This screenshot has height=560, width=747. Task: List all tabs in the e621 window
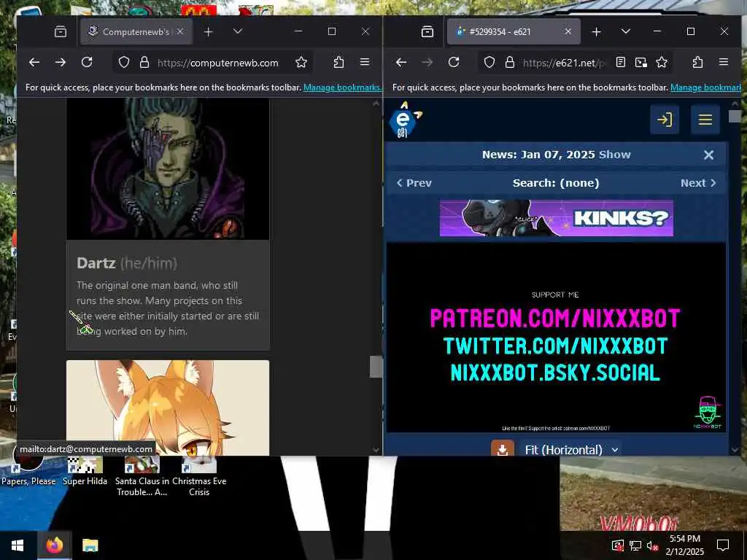tap(626, 32)
